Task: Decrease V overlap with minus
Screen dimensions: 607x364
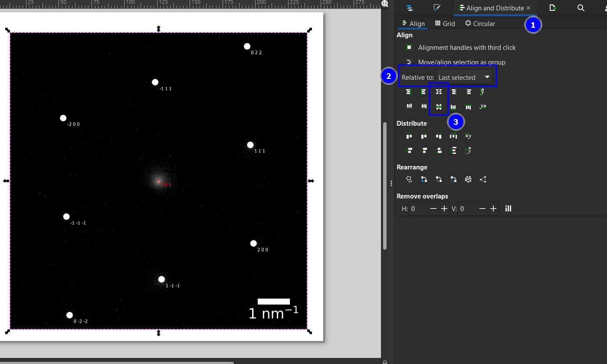Action: [x=482, y=208]
